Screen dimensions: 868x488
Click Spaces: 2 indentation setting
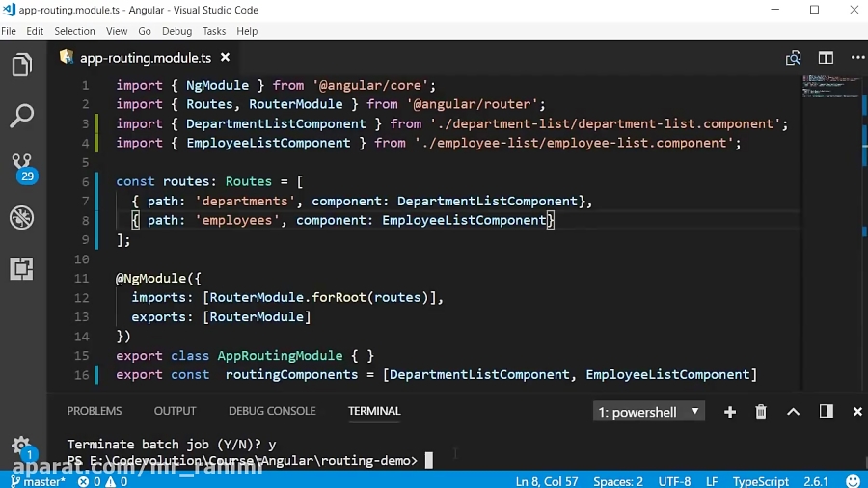618,481
